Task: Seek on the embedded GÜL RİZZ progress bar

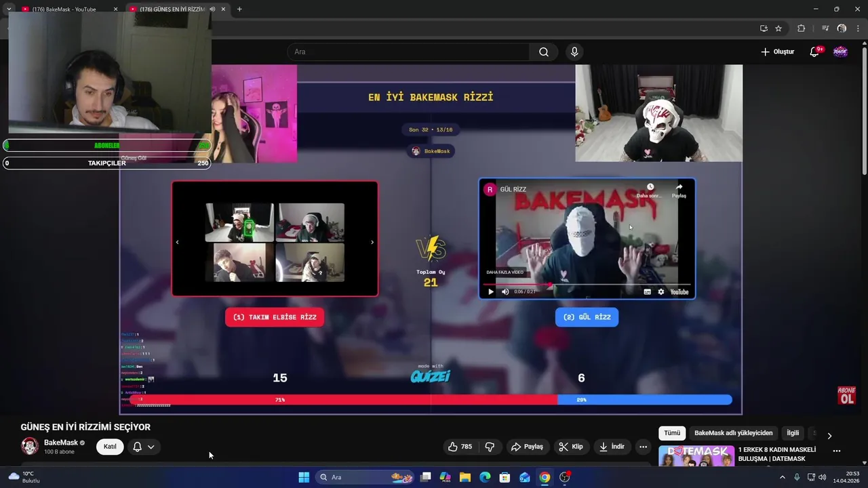Action: [587, 284]
